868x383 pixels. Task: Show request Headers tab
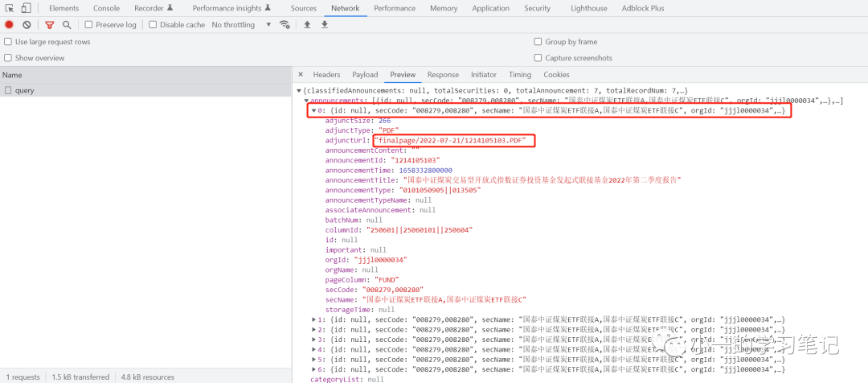click(326, 74)
